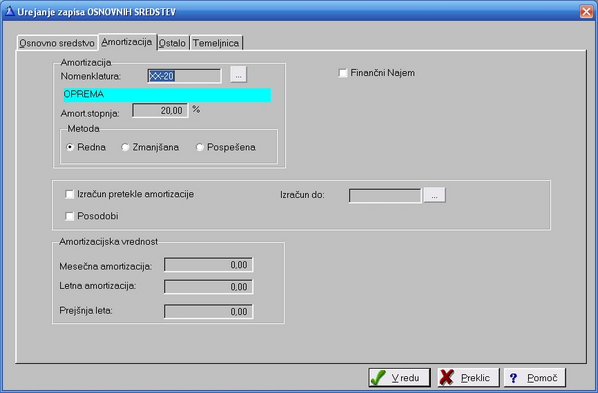Switch to the Osnovno sredstvo tab
Screen dimensions: 598x393
click(x=56, y=43)
